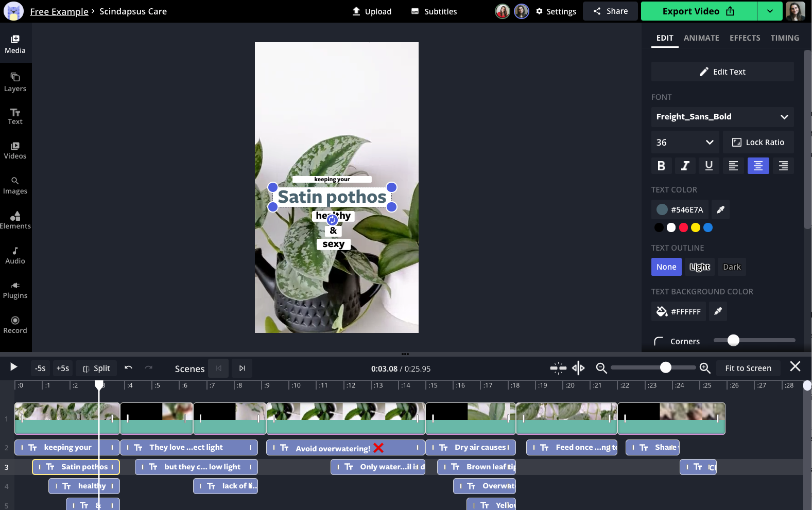Screen dimensions: 812x510
Task: Open the Layers panel in sidebar
Action: (15, 82)
